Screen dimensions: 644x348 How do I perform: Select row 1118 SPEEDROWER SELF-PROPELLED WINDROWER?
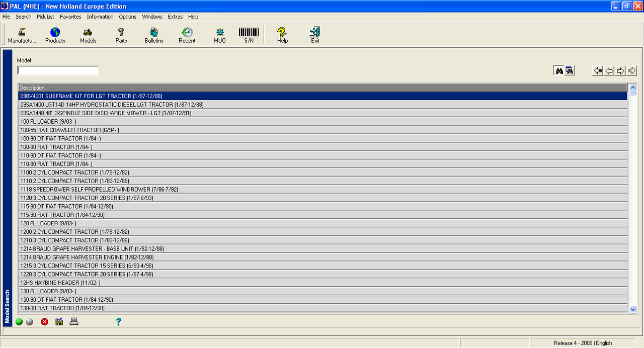[x=323, y=190]
